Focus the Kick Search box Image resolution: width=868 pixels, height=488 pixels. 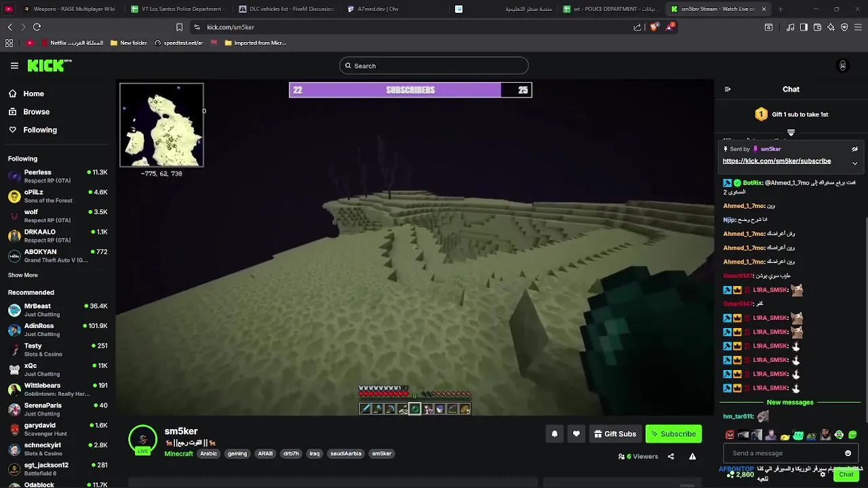pos(434,66)
